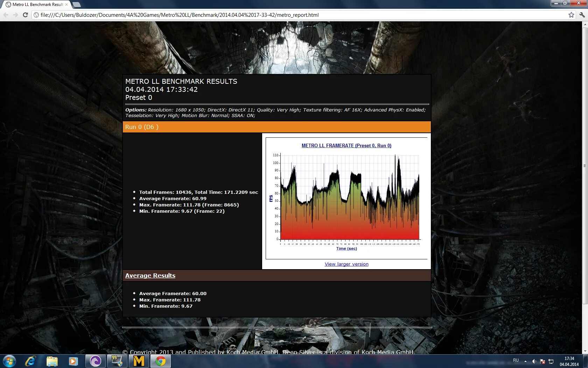The image size is (588, 368).
Task: Launch Internet Explorer from the taskbar
Action: [30, 361]
